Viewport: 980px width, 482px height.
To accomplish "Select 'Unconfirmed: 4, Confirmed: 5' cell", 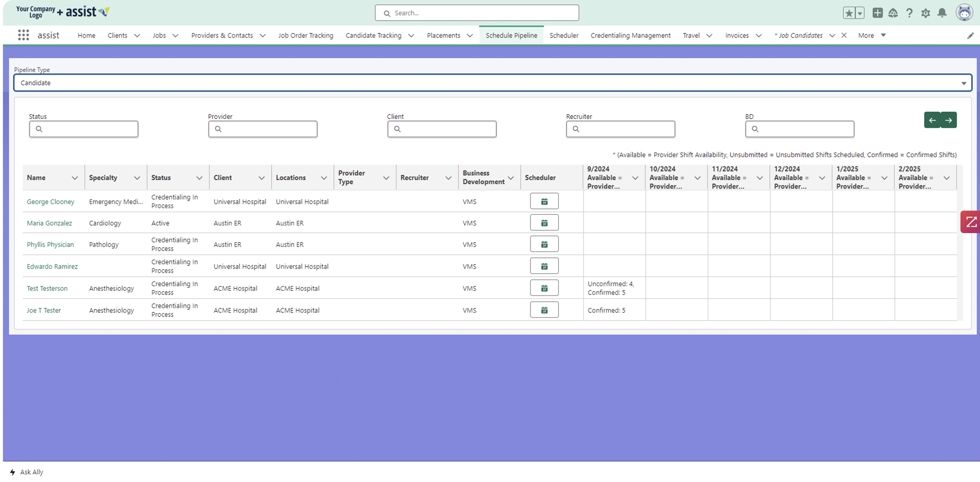I will (614, 288).
